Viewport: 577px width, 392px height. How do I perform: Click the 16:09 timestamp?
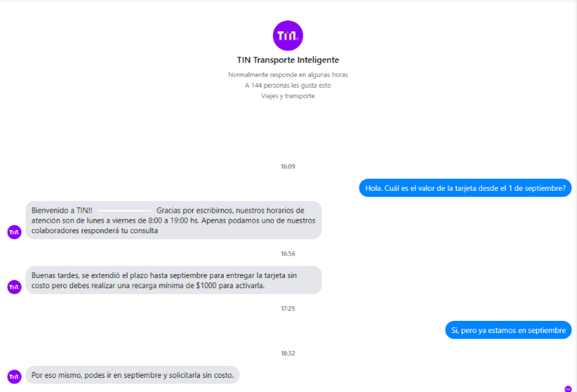click(x=288, y=167)
